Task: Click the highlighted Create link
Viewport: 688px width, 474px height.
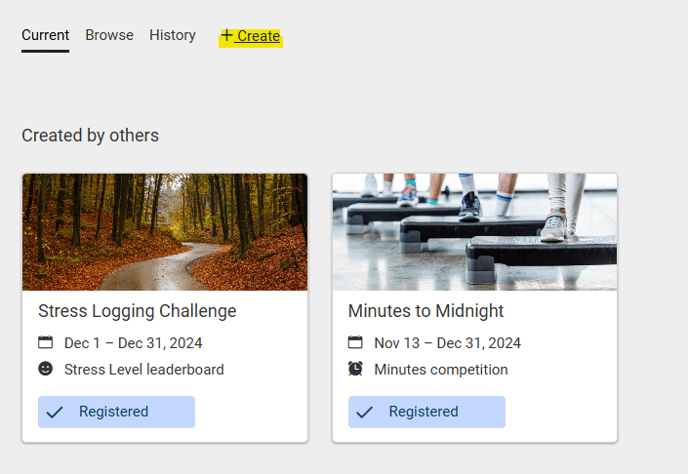Action: (x=258, y=36)
